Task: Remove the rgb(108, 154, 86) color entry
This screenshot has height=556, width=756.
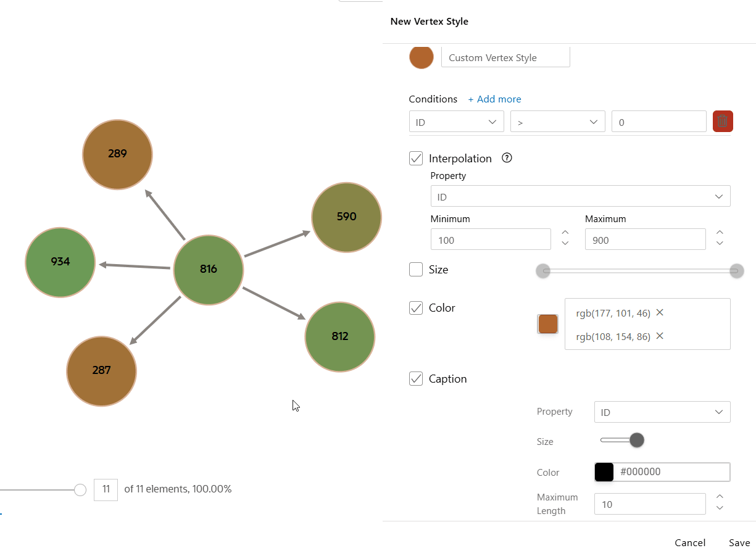Action: pyautogui.click(x=660, y=336)
